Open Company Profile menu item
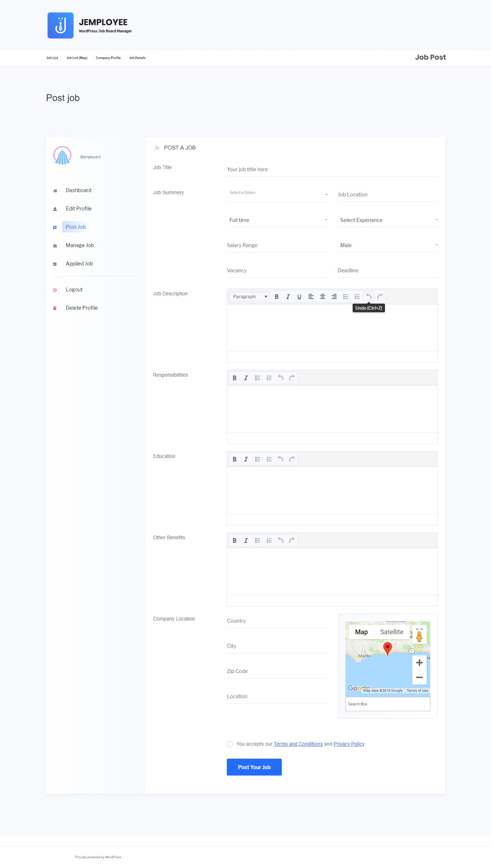This screenshot has width=491, height=868. pyautogui.click(x=108, y=58)
